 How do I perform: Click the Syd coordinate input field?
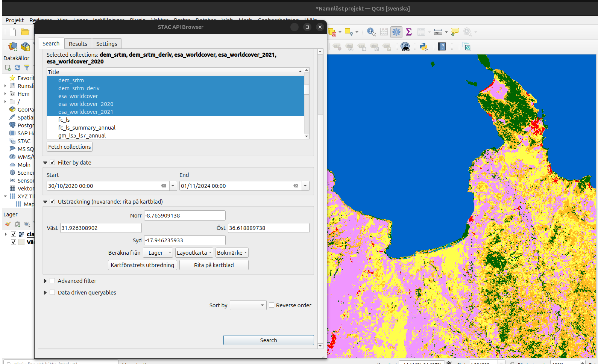tap(185, 240)
